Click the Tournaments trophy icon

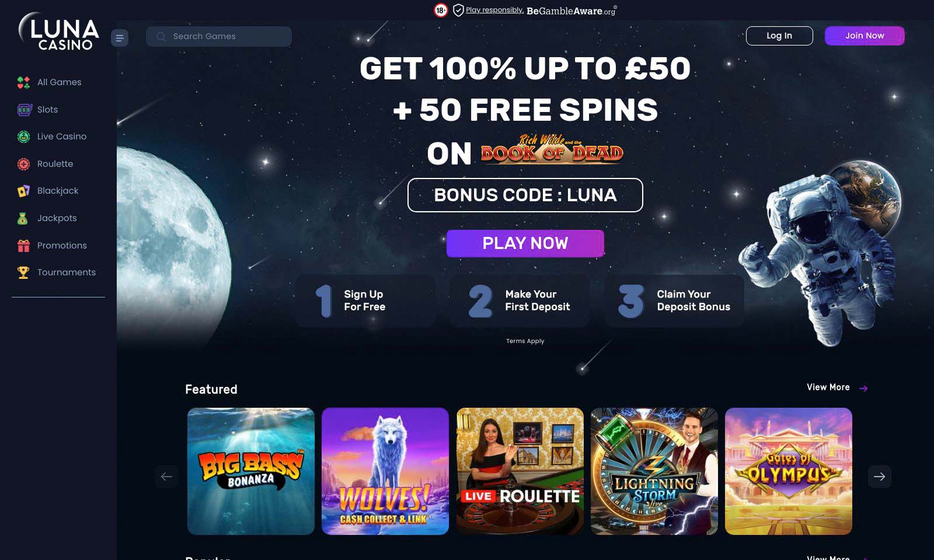23,272
